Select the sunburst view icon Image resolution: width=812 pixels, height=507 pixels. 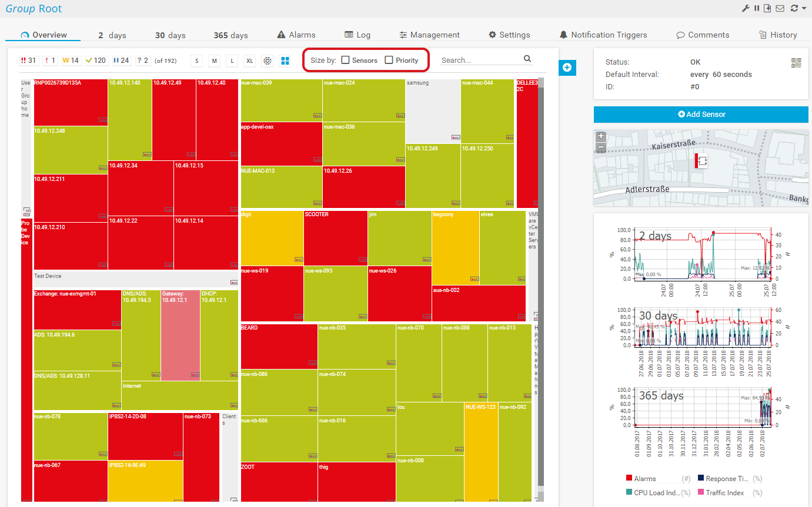(x=268, y=61)
